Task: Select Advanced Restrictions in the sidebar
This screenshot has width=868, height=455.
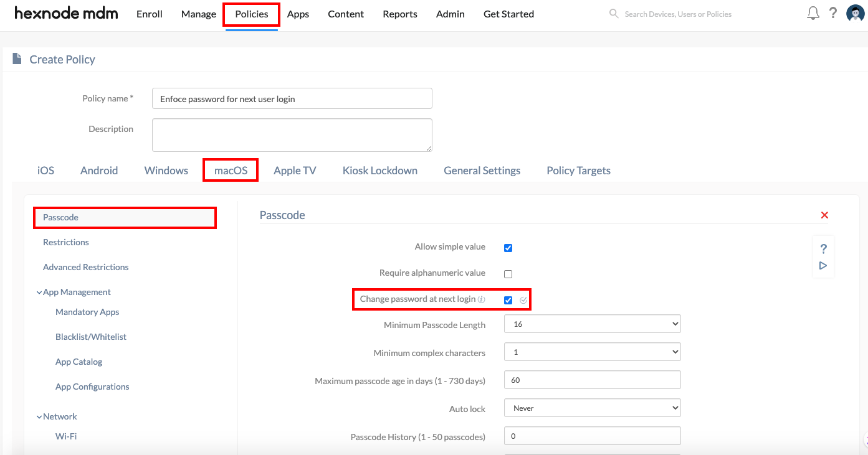Action: click(86, 267)
